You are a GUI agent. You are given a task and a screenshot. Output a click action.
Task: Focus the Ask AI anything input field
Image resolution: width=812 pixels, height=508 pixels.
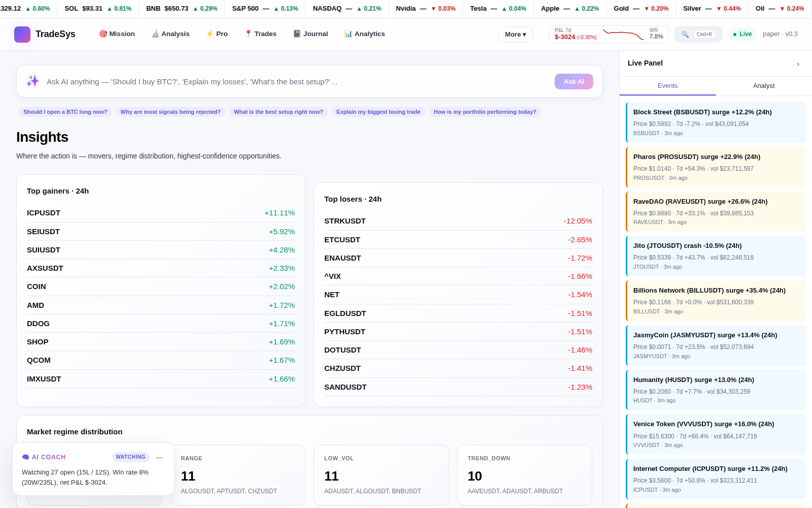297,82
